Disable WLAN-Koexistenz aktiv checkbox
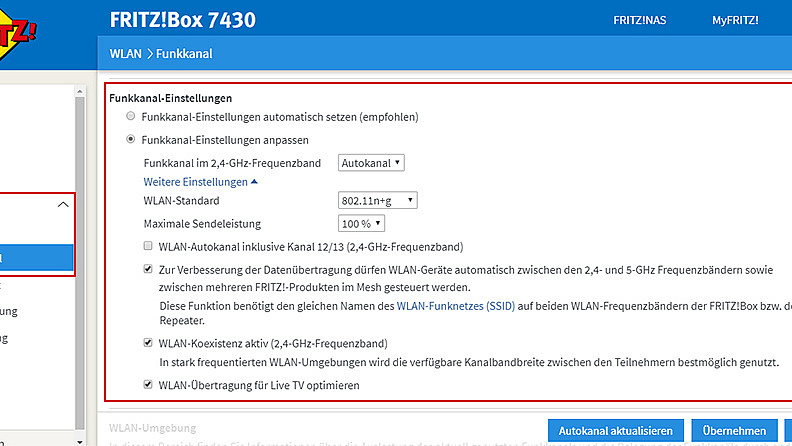 pyautogui.click(x=148, y=343)
